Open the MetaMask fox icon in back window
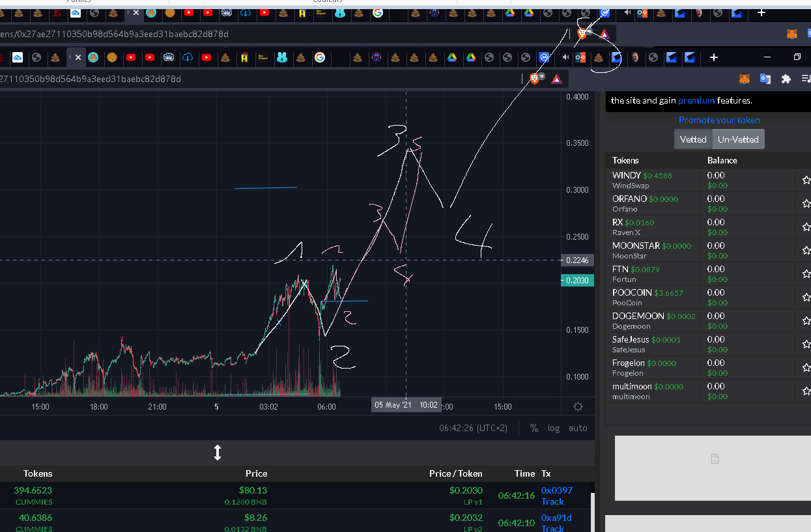Viewport: 811px width, 532px height. tap(792, 34)
